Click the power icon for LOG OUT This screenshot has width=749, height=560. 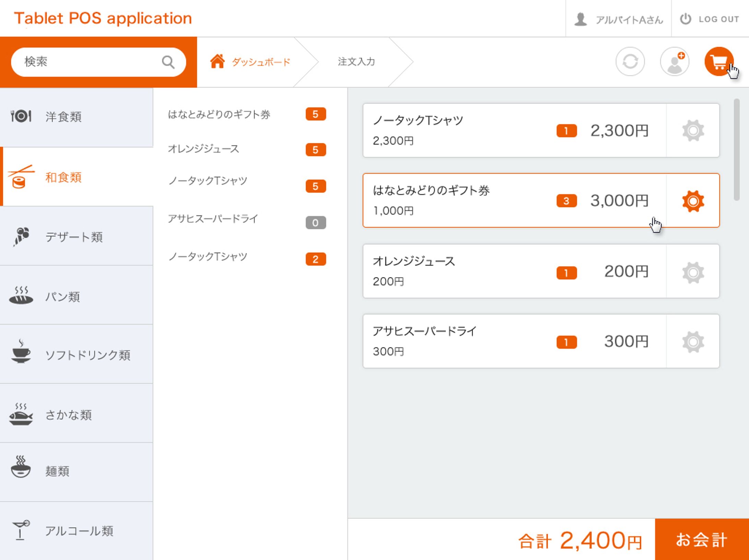pyautogui.click(x=686, y=19)
